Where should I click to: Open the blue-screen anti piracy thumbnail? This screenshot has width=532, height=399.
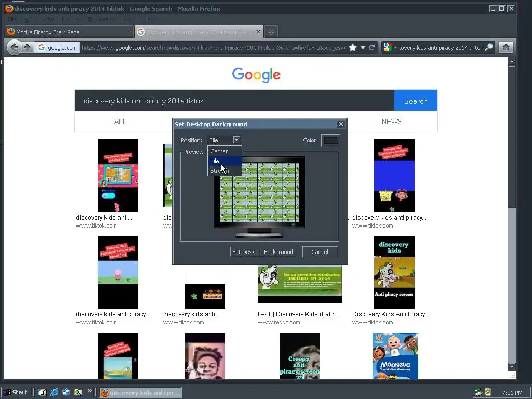point(394,176)
